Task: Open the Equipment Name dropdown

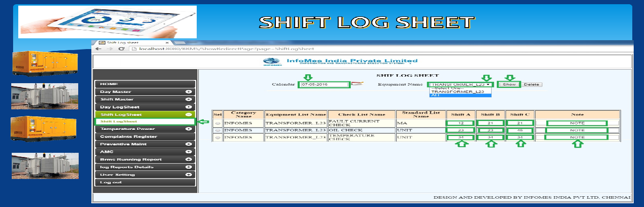Action: pyautogui.click(x=460, y=85)
